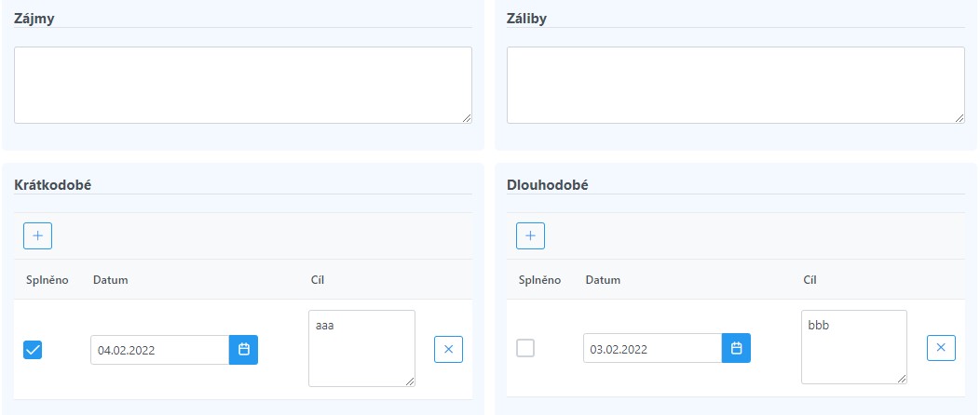Uncheck Splněno for the Krátkodobé goal

[33, 350]
